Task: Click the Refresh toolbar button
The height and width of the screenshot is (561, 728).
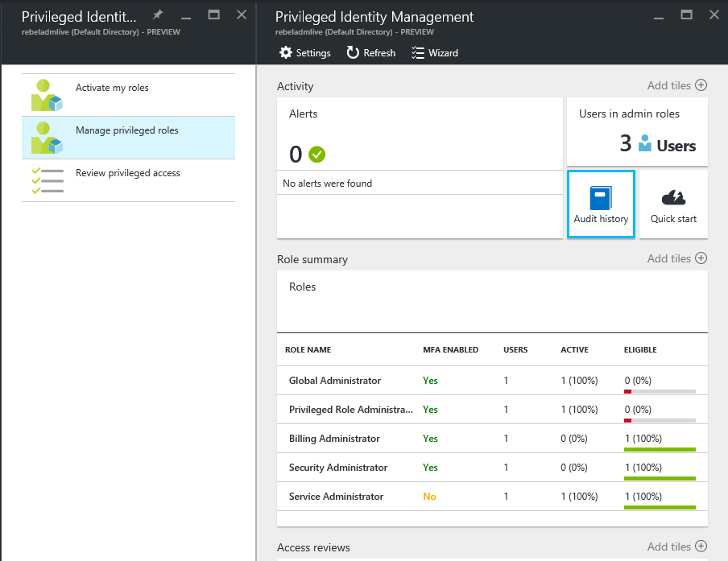Action: coord(371,53)
